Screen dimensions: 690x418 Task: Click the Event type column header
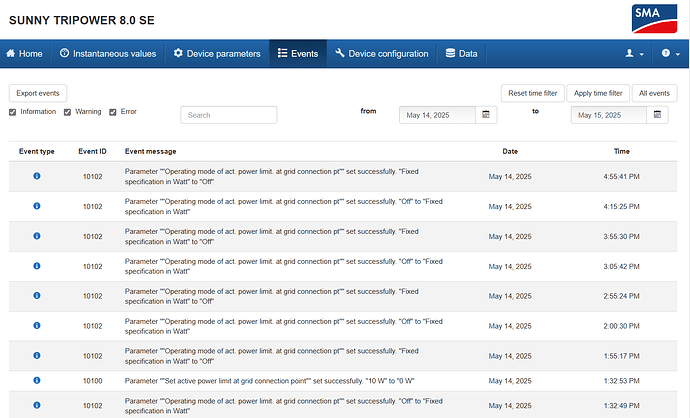pyautogui.click(x=37, y=151)
